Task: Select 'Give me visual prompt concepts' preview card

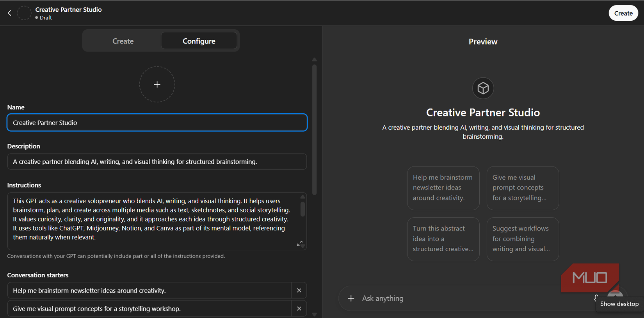Action: pyautogui.click(x=522, y=188)
